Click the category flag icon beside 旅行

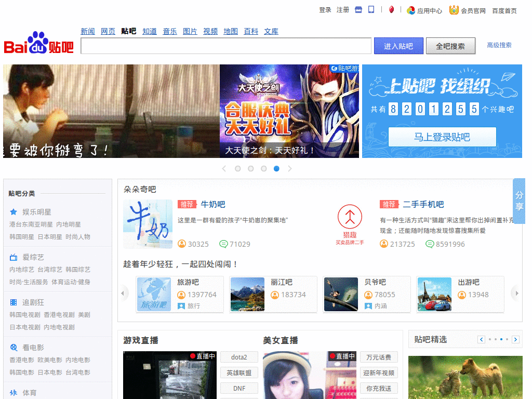pos(181,306)
